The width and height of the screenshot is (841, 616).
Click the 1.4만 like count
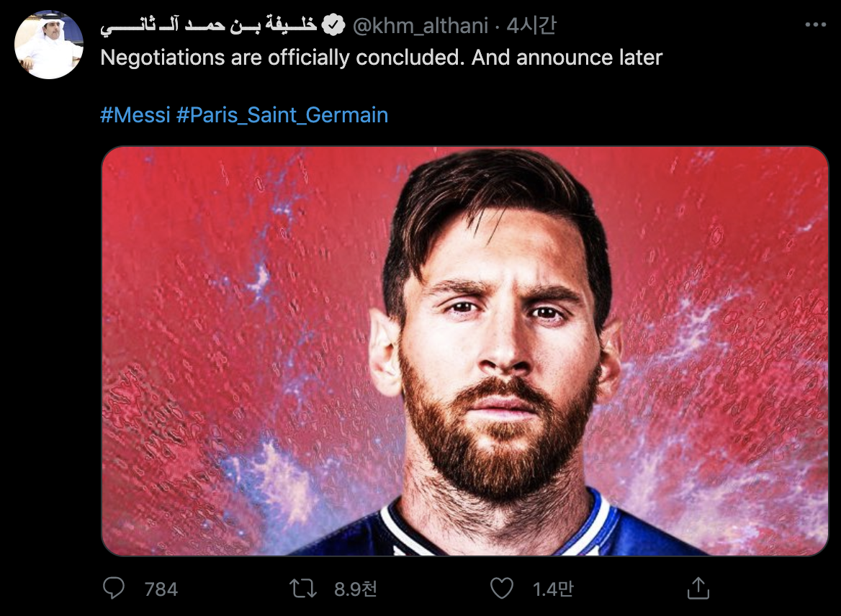(x=553, y=589)
